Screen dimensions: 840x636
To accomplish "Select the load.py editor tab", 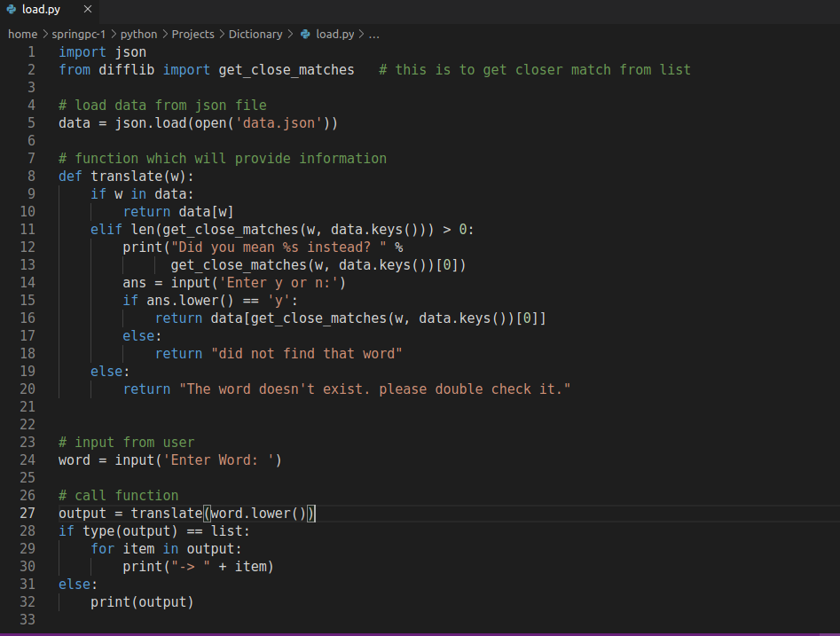I will [x=50, y=10].
